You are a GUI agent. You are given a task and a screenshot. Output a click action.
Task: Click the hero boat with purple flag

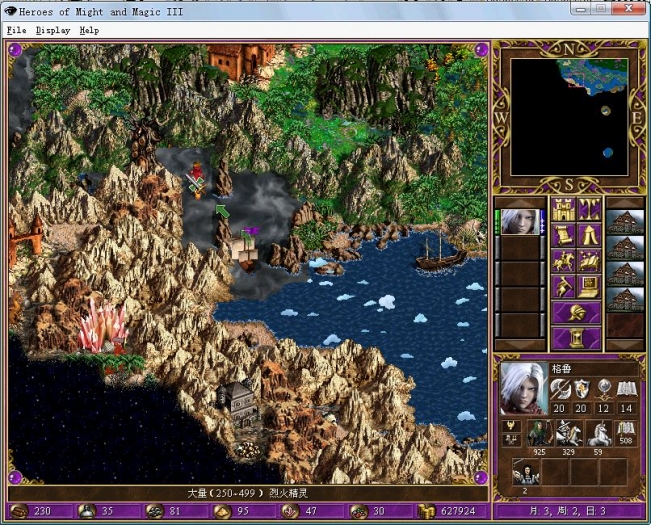tap(246, 249)
